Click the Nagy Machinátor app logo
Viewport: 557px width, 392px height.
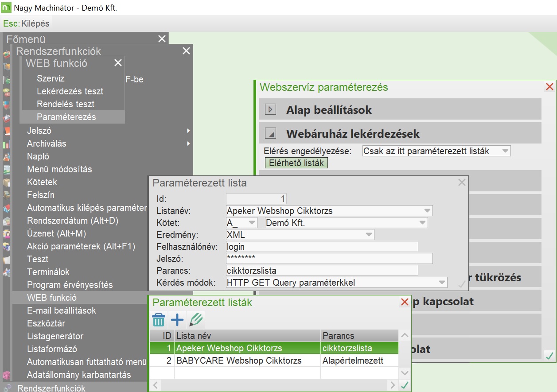(7, 8)
